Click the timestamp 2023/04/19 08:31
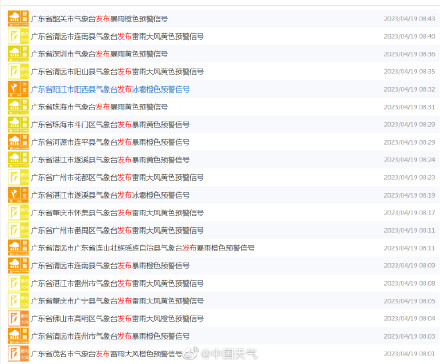The width and height of the screenshot is (440, 364). (409, 107)
